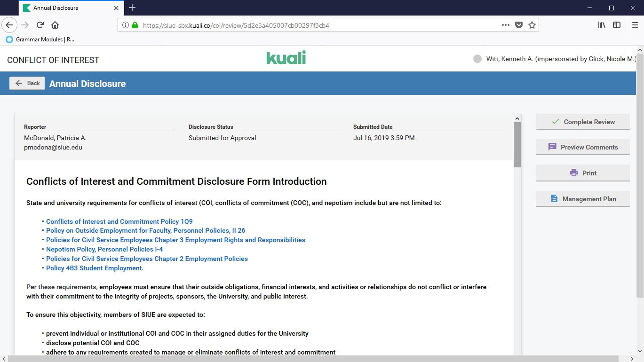Reload the page with browser refresh icon
644x362 pixels.
[40, 25]
